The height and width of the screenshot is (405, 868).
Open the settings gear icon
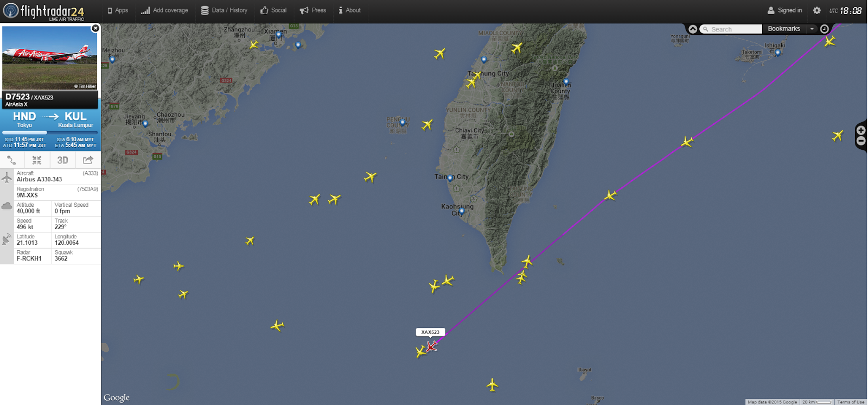(816, 10)
